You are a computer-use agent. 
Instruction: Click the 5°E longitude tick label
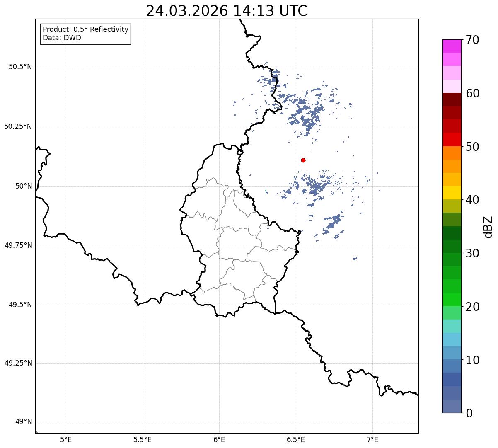66,439
